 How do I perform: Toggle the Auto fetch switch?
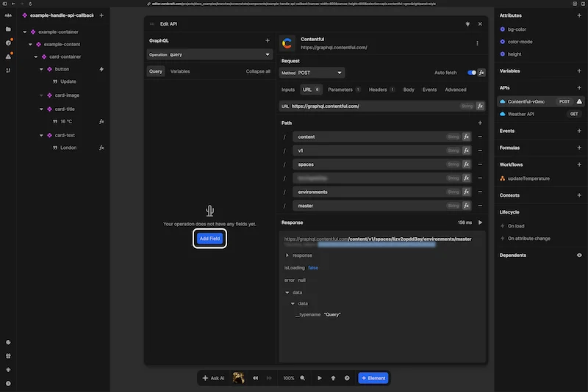point(471,73)
